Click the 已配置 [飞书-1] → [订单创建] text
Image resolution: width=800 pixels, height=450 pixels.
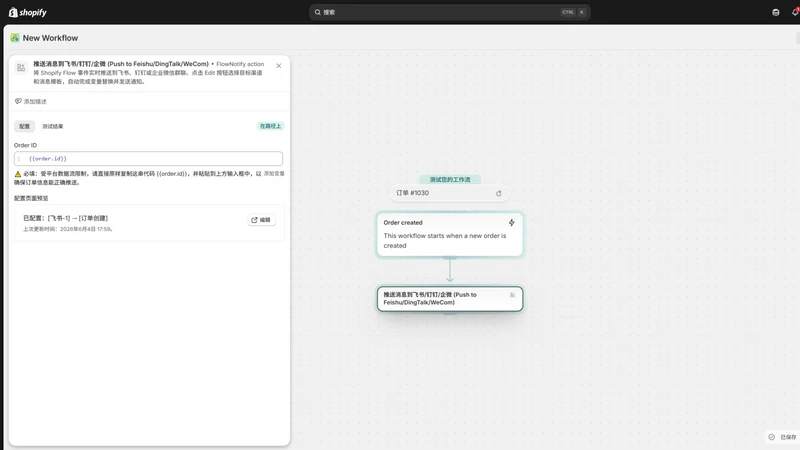pyautogui.click(x=65, y=218)
